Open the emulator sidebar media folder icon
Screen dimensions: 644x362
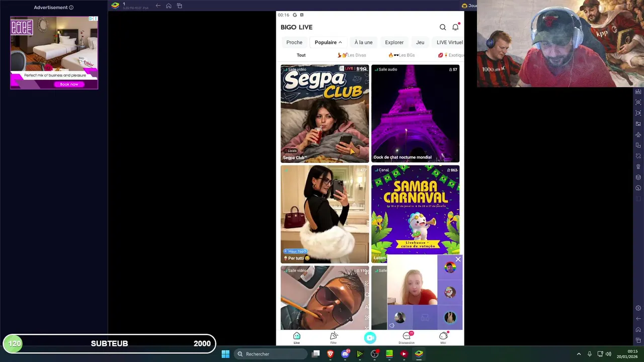tap(638, 124)
